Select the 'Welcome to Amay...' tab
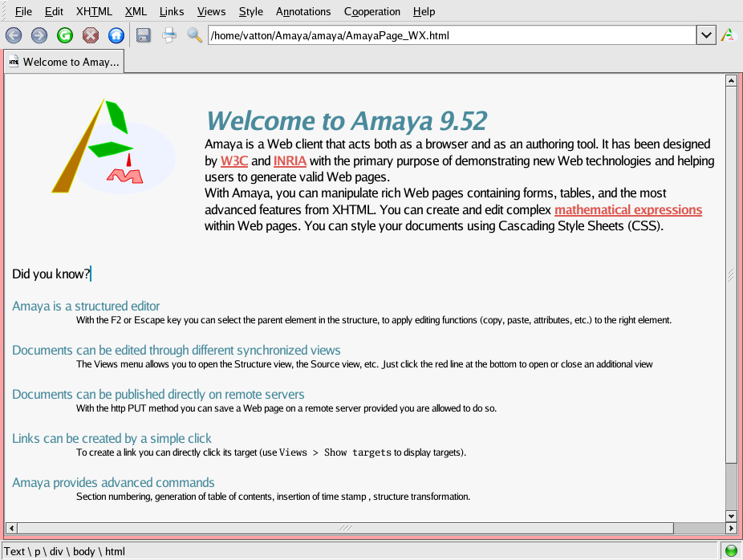 (64, 62)
